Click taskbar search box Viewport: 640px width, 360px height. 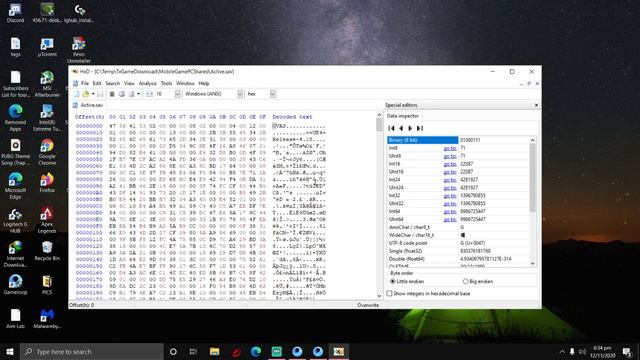[91, 351]
